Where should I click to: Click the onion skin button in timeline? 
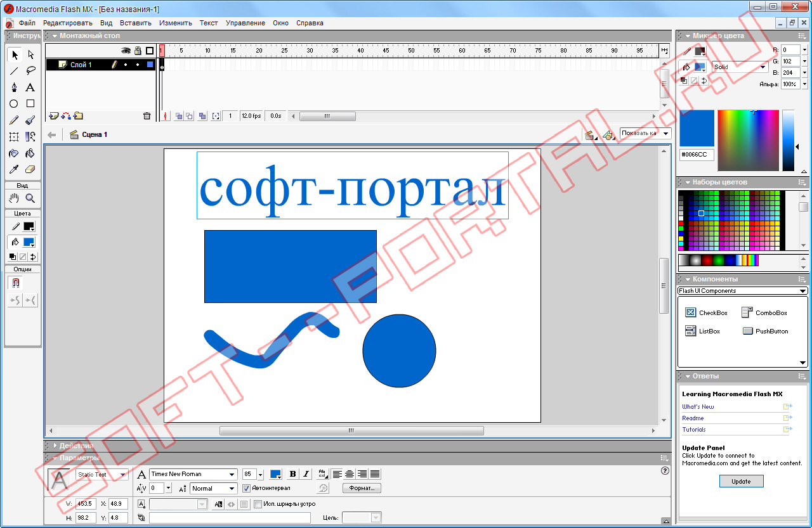179,116
